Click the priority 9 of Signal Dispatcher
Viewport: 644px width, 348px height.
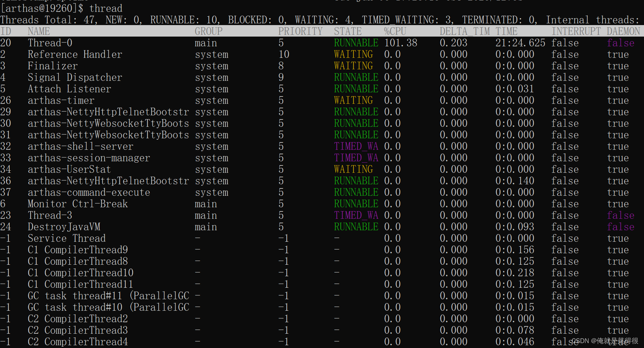coord(281,77)
